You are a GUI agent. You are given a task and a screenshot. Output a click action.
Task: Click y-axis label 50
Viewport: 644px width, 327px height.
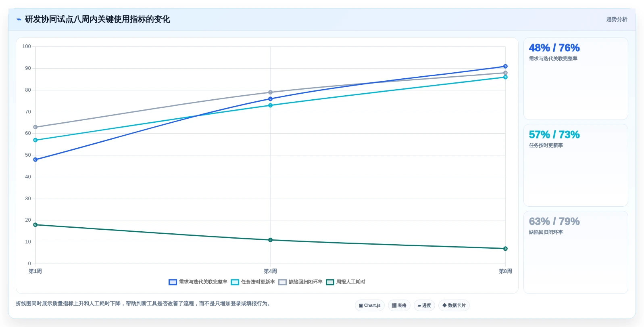pos(28,155)
